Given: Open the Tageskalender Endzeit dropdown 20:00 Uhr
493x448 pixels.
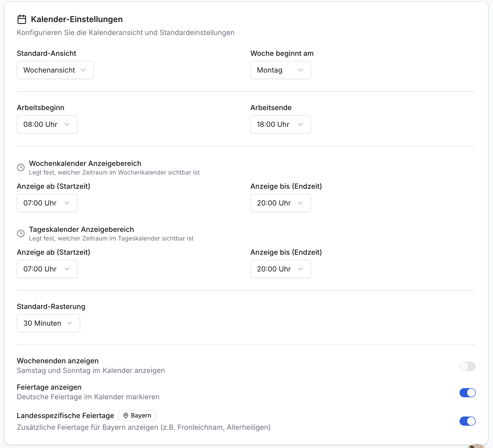Looking at the screenshot, I should tap(280, 269).
